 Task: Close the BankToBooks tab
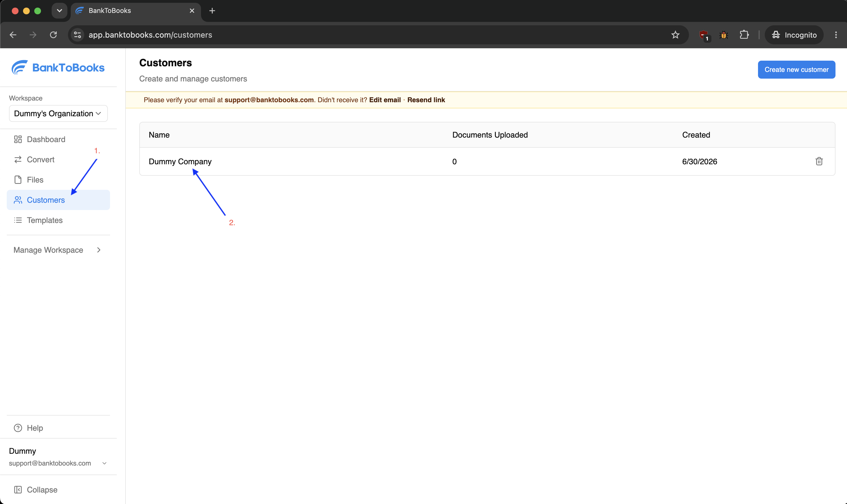tap(192, 11)
